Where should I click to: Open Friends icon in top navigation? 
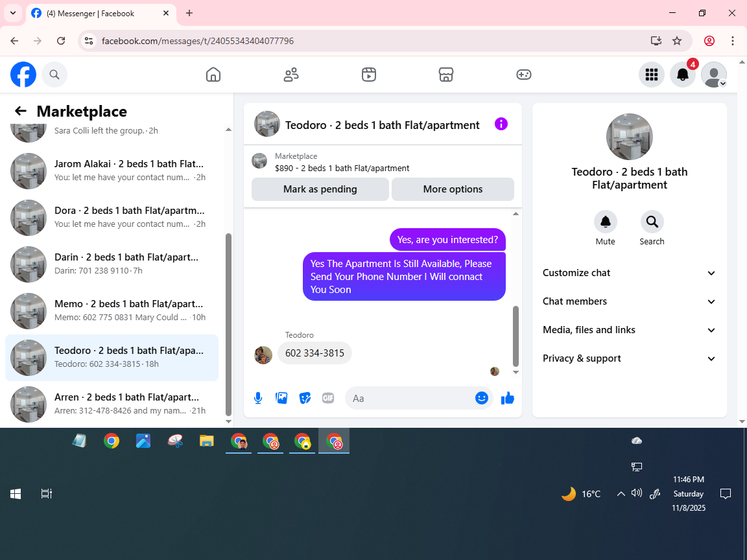click(291, 75)
